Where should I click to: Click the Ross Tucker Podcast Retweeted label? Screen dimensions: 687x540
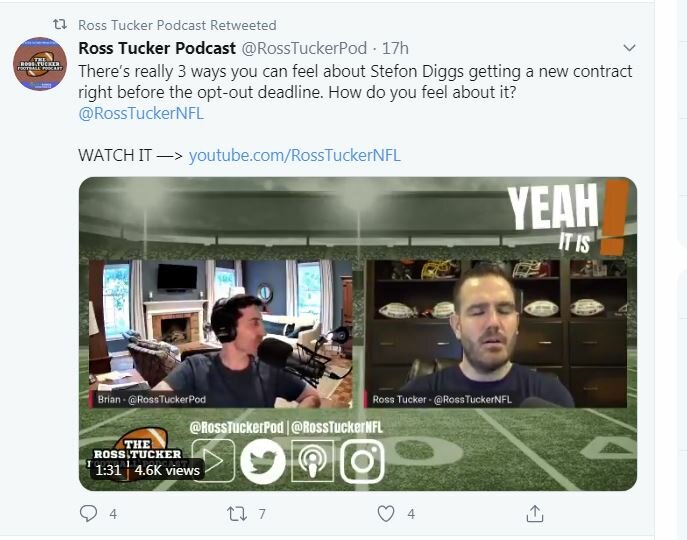tap(177, 25)
